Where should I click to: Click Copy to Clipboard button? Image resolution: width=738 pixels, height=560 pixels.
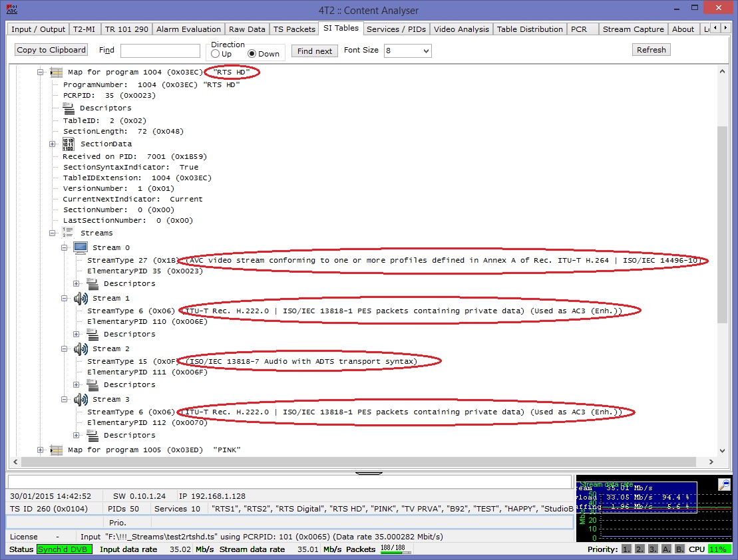[x=51, y=50]
